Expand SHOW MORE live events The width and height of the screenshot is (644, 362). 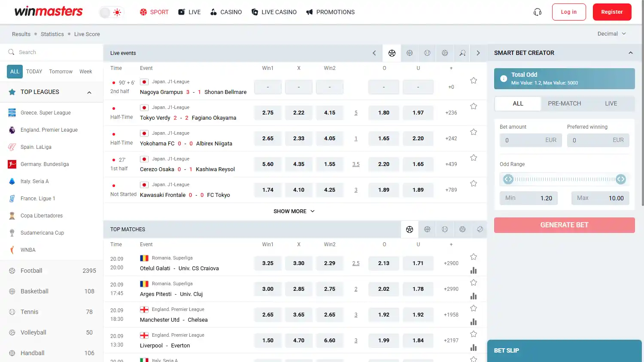coord(295,211)
